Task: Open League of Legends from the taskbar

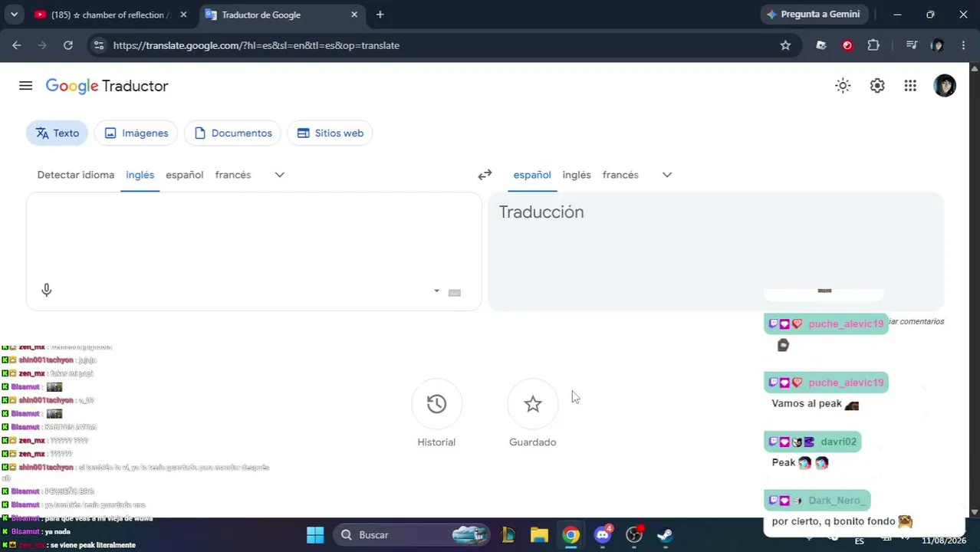Action: [x=508, y=535]
